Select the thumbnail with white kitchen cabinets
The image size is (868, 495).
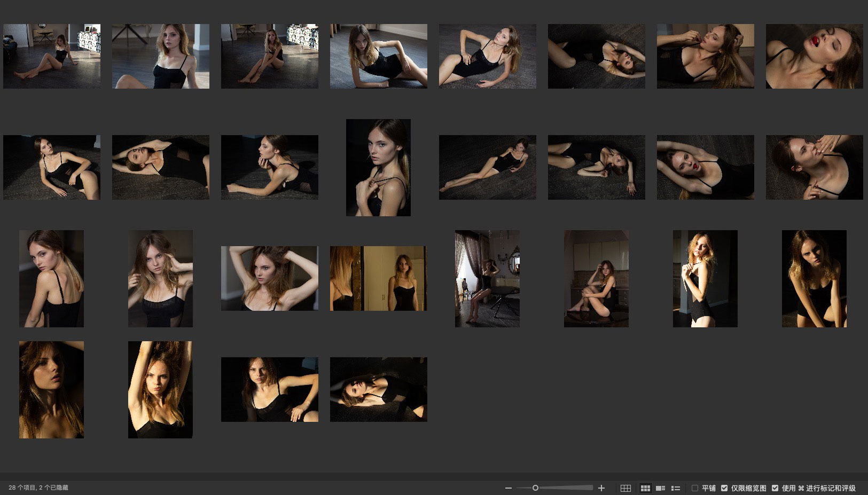596,278
